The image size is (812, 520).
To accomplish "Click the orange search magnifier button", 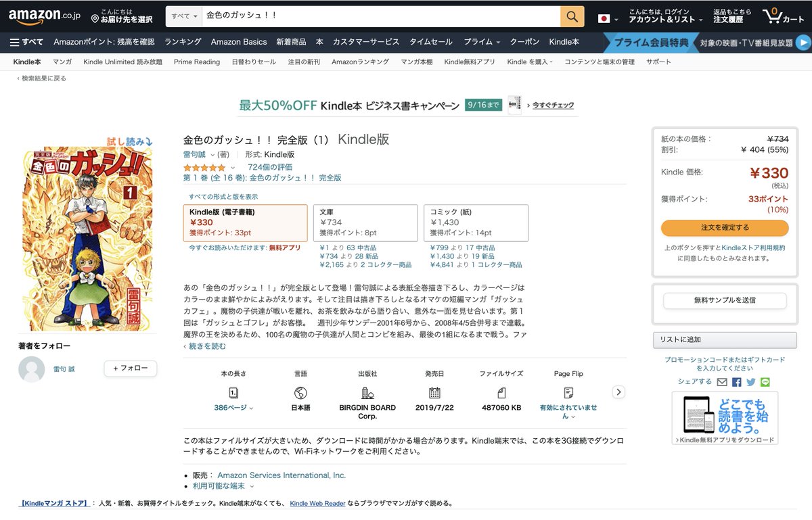I will tap(572, 16).
